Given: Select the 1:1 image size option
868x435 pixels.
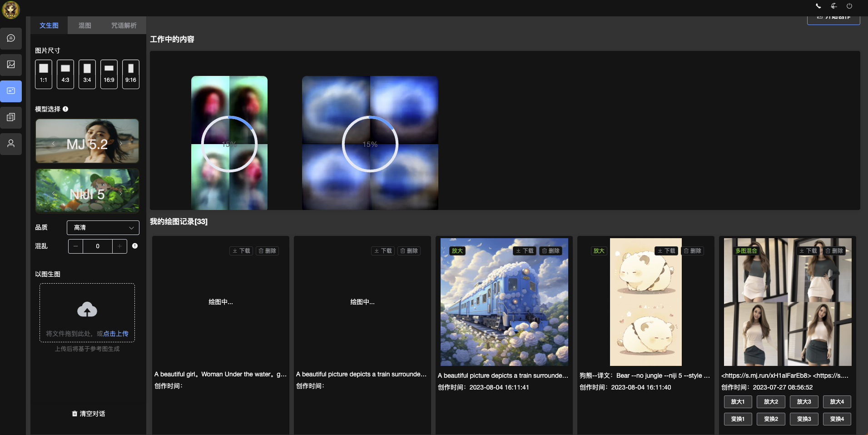Looking at the screenshot, I should (x=43, y=74).
